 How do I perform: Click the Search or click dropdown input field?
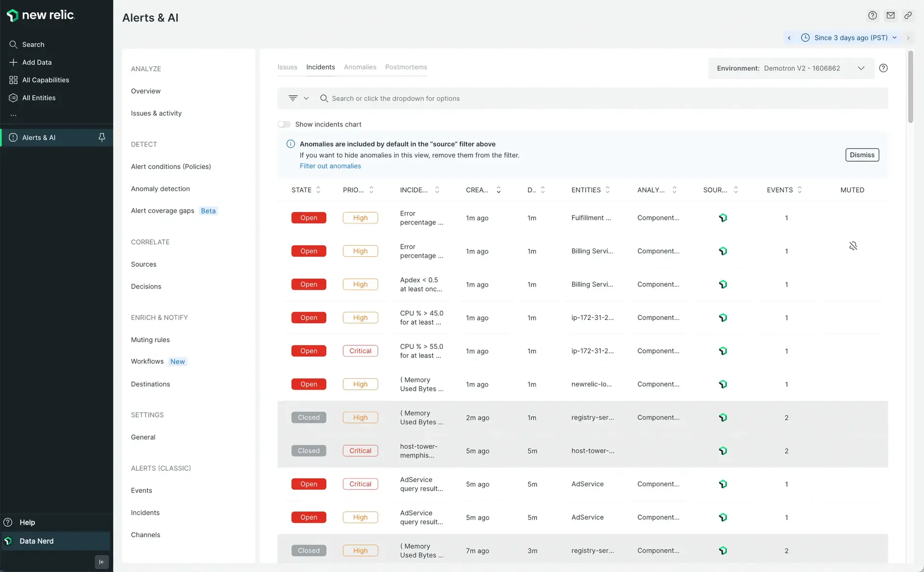(x=602, y=98)
